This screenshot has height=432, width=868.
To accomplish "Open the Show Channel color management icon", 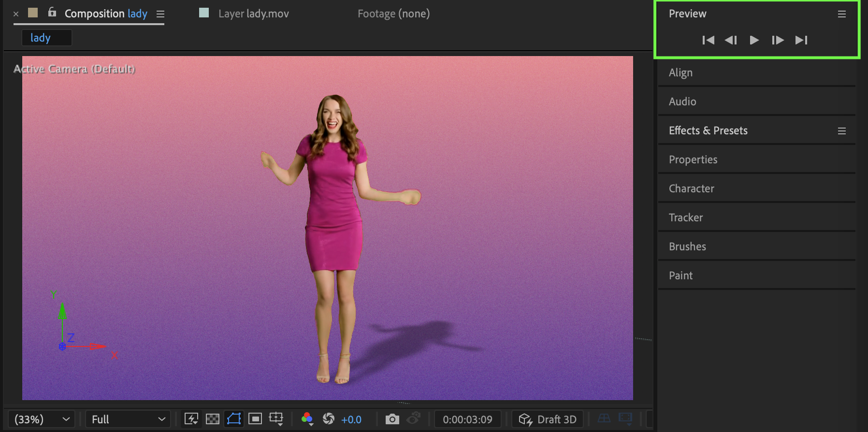I will point(307,419).
